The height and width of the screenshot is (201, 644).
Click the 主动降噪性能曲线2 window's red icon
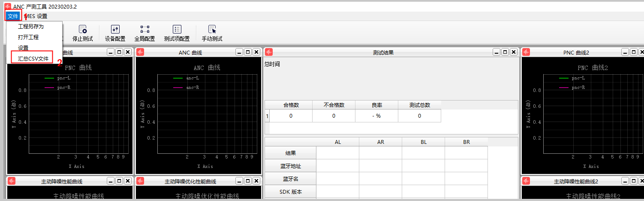526,181
